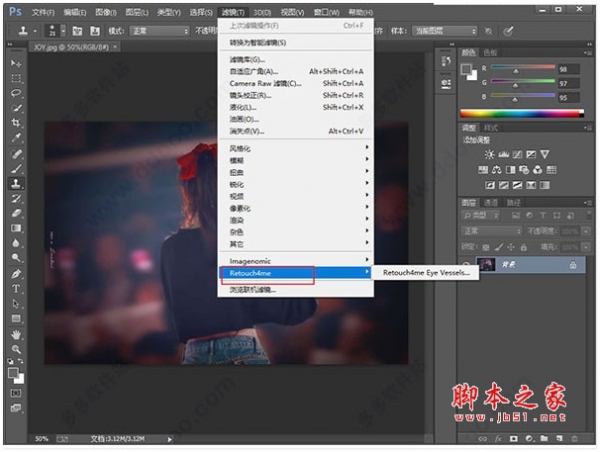Viewport: 600px width, 452px height.
Task: Toggle lock all padlock in Layers panel
Action: [x=523, y=248]
